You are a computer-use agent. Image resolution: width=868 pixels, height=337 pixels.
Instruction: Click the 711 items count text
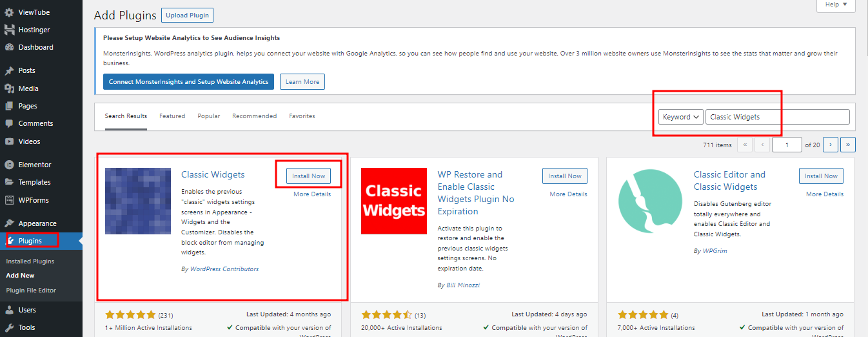click(x=717, y=145)
